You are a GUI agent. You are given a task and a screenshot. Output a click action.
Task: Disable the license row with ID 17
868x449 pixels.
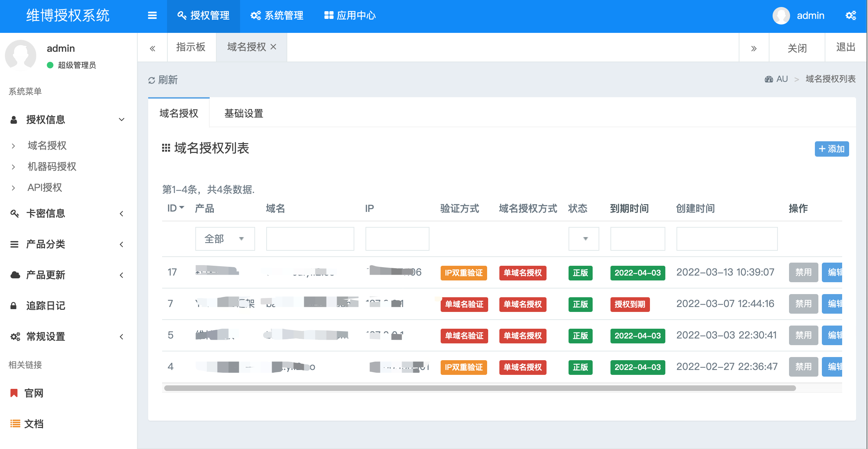(803, 272)
